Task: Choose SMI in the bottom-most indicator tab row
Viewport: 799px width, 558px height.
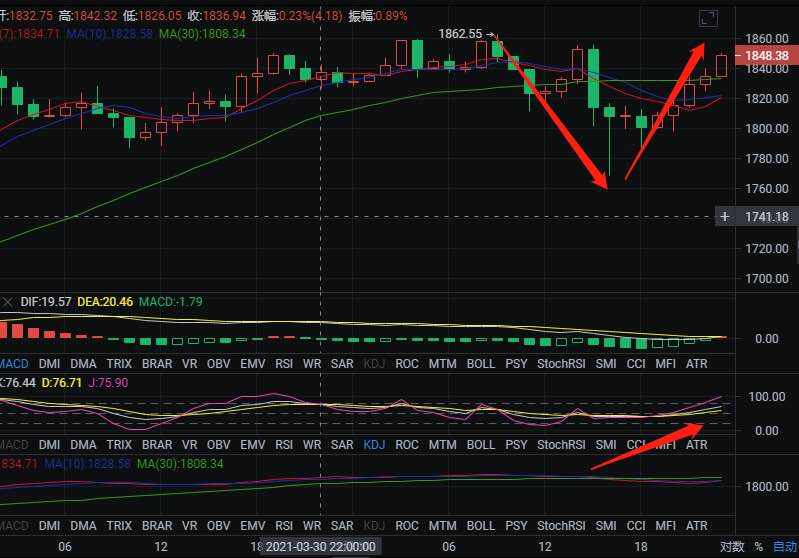Action: tap(606, 526)
